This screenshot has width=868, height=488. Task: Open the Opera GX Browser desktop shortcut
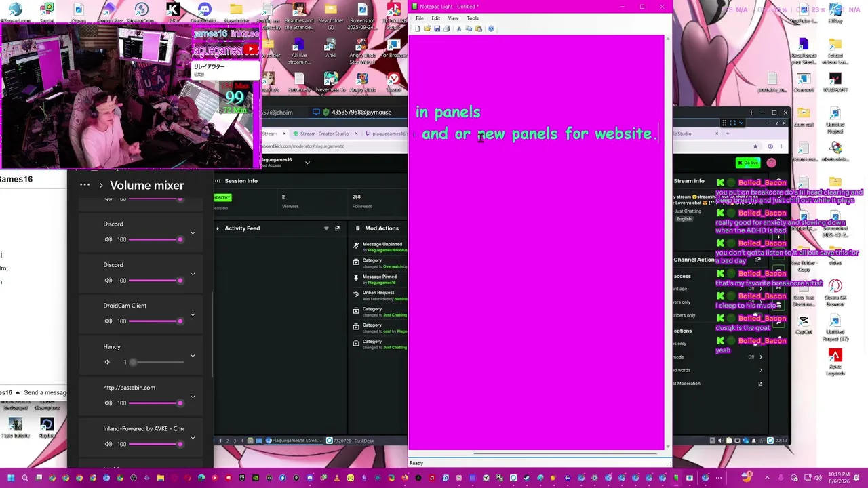[x=835, y=293]
